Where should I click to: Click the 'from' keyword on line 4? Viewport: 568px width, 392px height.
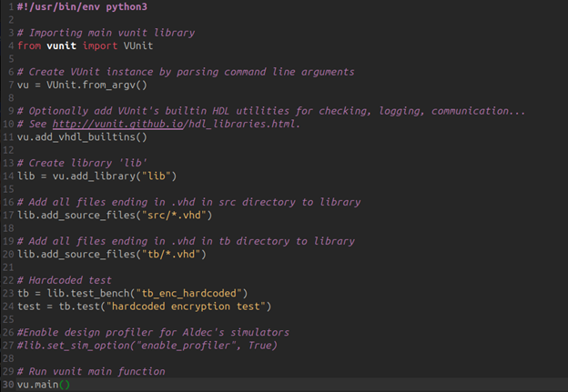(29, 46)
